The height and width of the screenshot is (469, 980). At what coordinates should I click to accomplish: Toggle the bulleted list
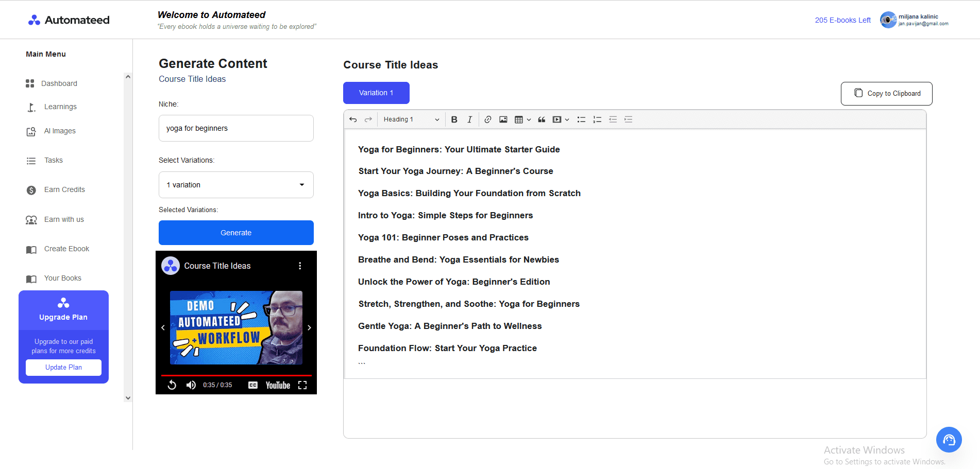[581, 119]
